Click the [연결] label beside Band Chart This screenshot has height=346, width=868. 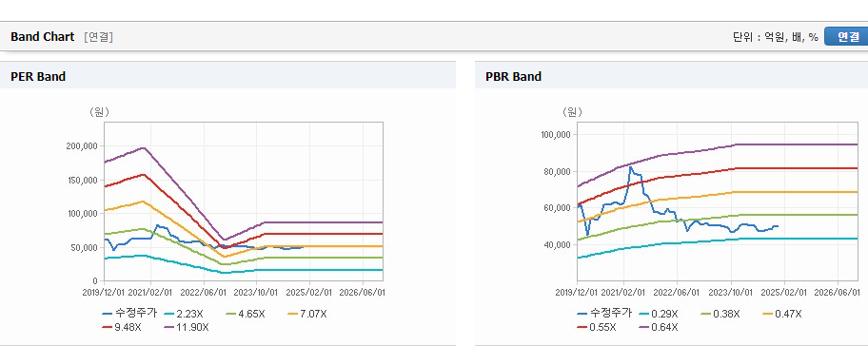click(99, 37)
